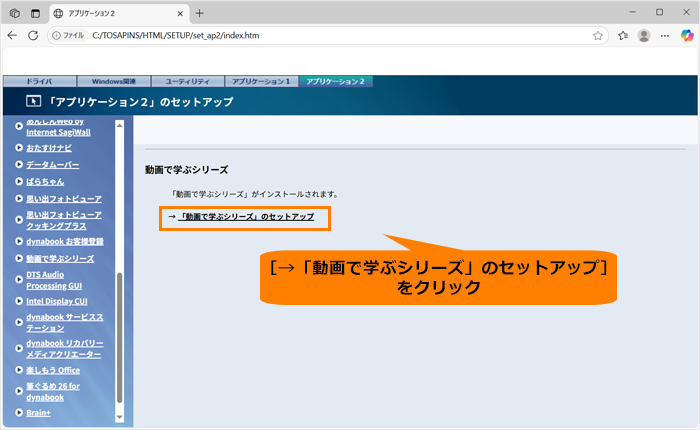Switch to the ユーティリティ tab

[x=188, y=81]
